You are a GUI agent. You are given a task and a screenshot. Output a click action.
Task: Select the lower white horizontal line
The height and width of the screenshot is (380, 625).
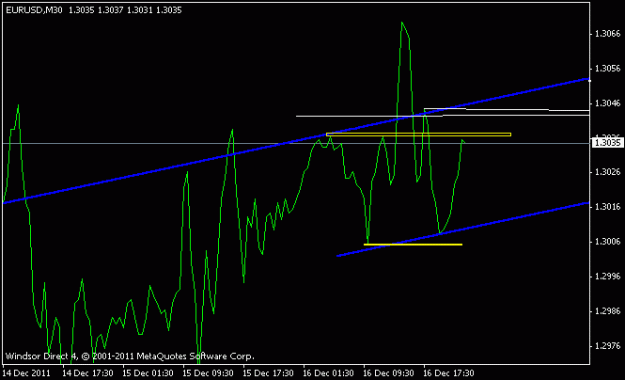click(x=442, y=116)
